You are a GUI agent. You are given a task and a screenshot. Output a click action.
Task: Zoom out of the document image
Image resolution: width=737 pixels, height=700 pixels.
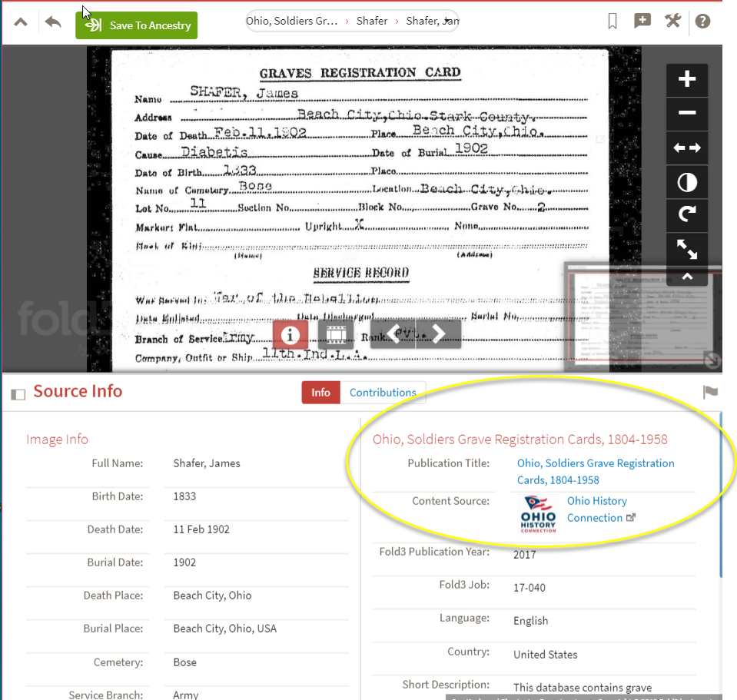tap(687, 113)
